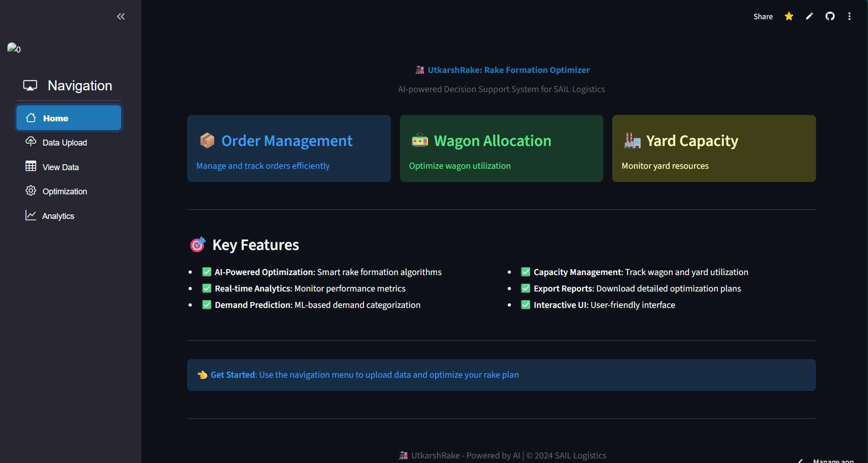This screenshot has height=463, width=868.
Task: Click the footer "UtkarshRake - Powered by AI" text
Action: tap(466, 455)
